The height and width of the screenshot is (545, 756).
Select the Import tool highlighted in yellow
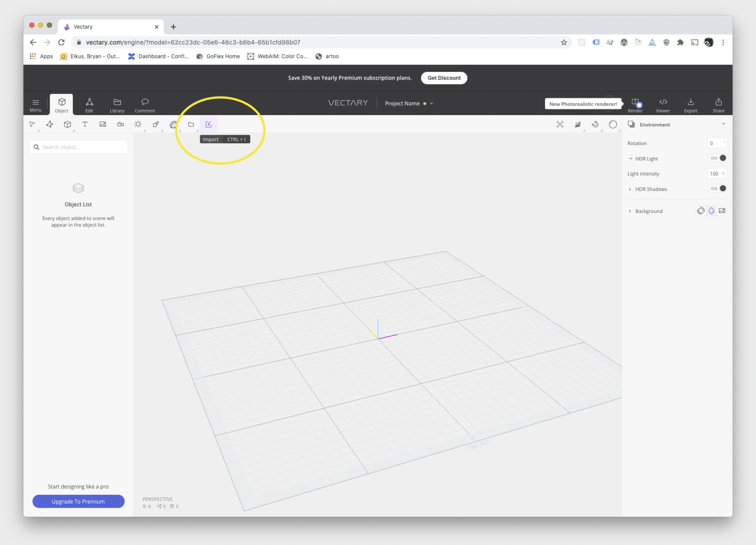(209, 124)
